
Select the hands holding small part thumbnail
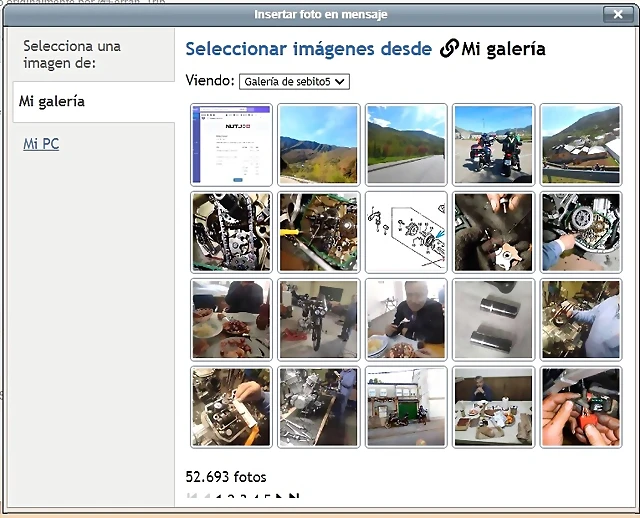point(493,232)
